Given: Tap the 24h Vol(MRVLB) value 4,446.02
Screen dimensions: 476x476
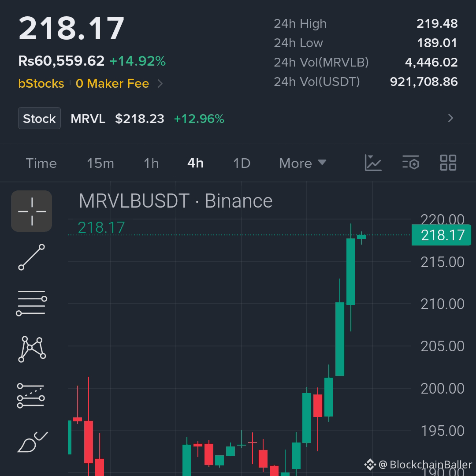Looking at the screenshot, I should pos(431,62).
